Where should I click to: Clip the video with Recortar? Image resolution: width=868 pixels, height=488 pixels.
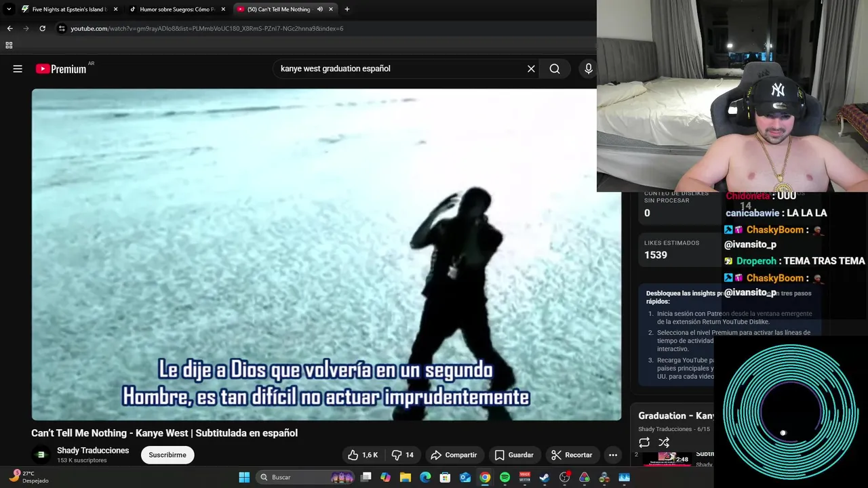coord(572,455)
